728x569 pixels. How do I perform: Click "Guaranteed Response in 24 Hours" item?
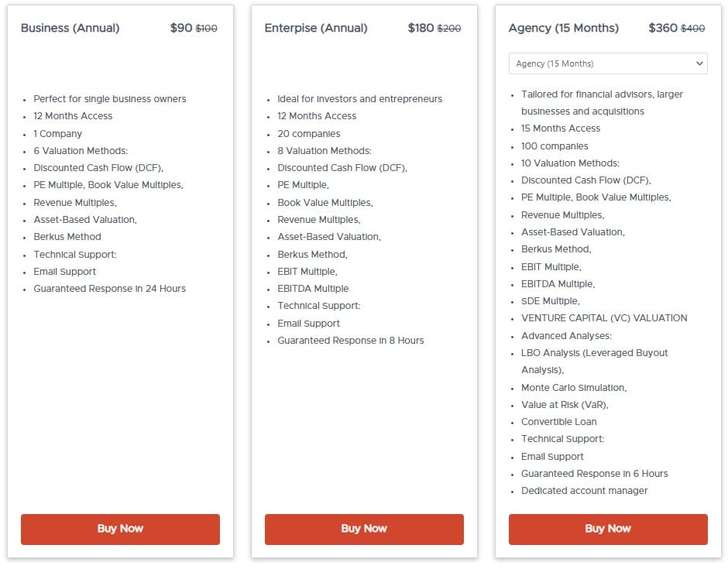coord(110,289)
